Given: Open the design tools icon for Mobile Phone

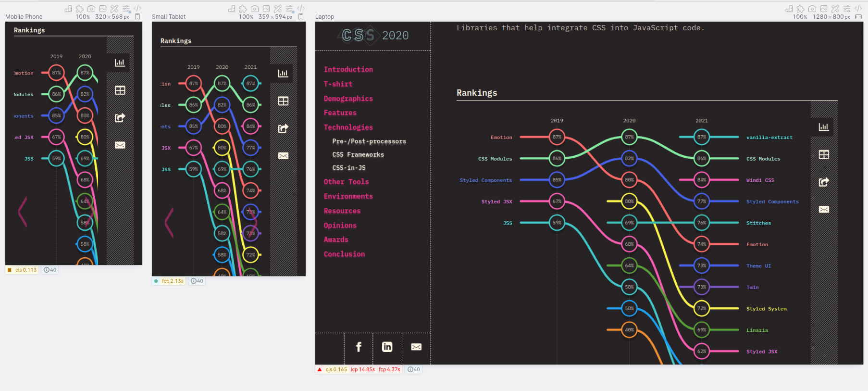Looking at the screenshot, I should [x=114, y=9].
